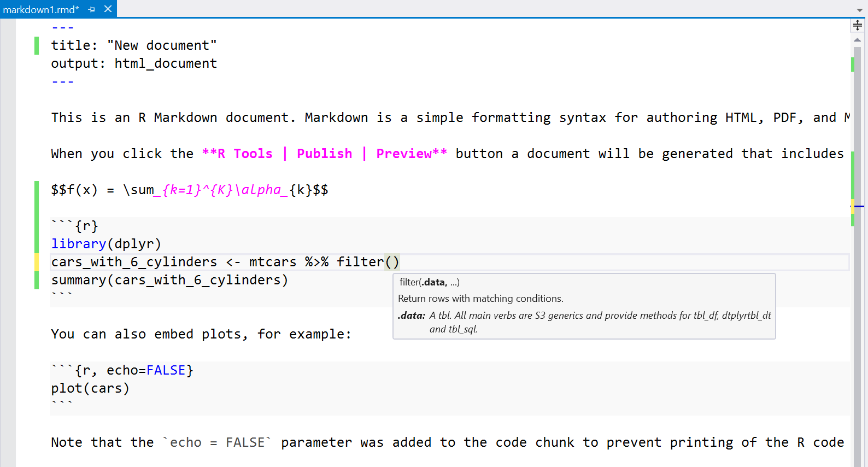Click the library(dplyr) line
Image resolution: width=868 pixels, height=467 pixels.
coord(106,244)
